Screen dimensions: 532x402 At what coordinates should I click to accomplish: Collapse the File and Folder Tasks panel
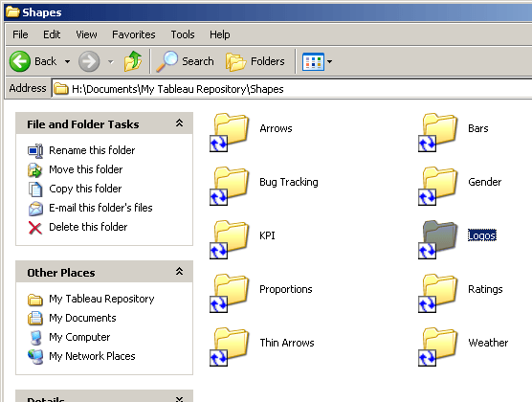coord(179,123)
